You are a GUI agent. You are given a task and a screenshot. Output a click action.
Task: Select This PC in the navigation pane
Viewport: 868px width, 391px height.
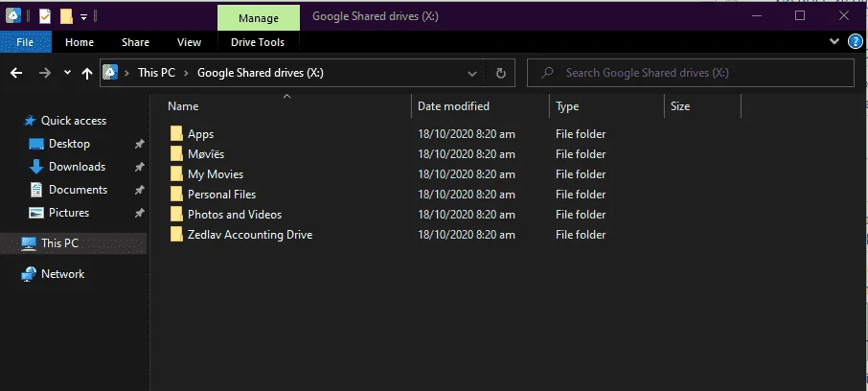coord(59,242)
